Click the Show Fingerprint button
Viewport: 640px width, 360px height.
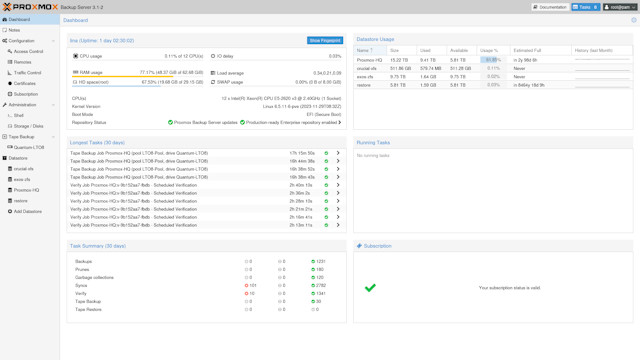325,40
